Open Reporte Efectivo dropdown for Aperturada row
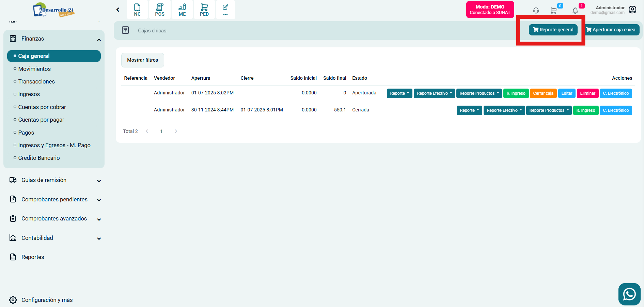The width and height of the screenshot is (644, 307). [434, 93]
